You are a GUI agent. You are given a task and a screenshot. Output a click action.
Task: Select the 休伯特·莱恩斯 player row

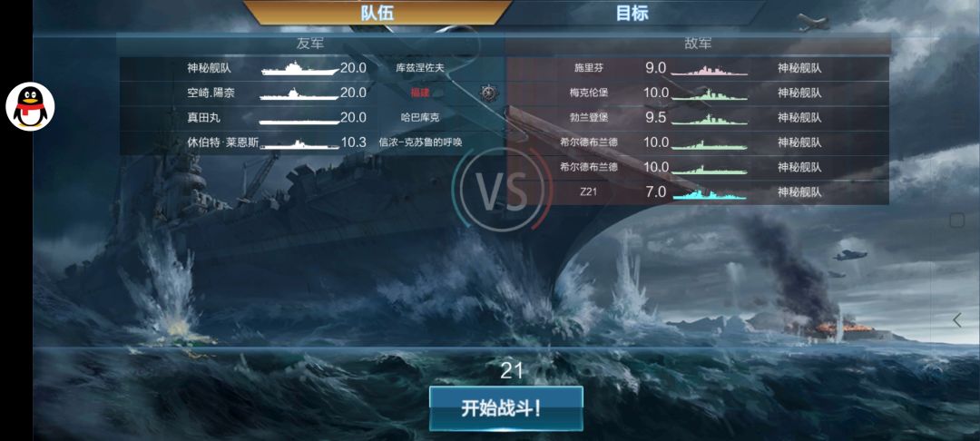tap(312, 142)
